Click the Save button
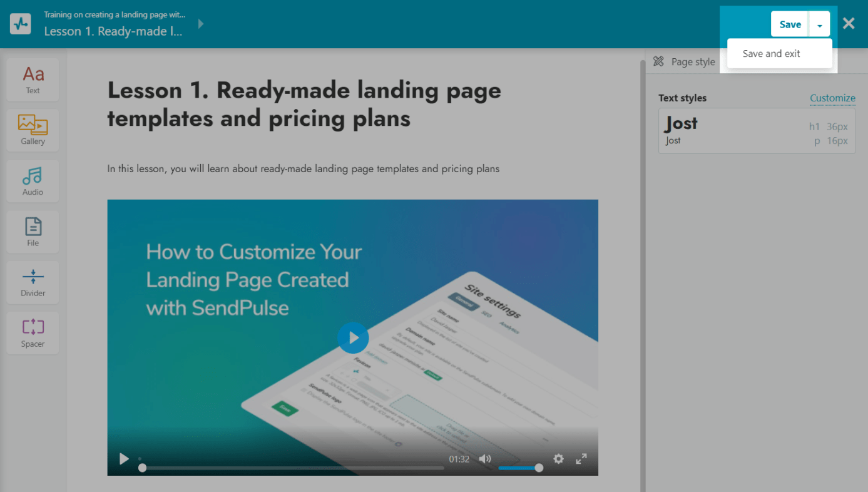The image size is (868, 492). click(790, 24)
